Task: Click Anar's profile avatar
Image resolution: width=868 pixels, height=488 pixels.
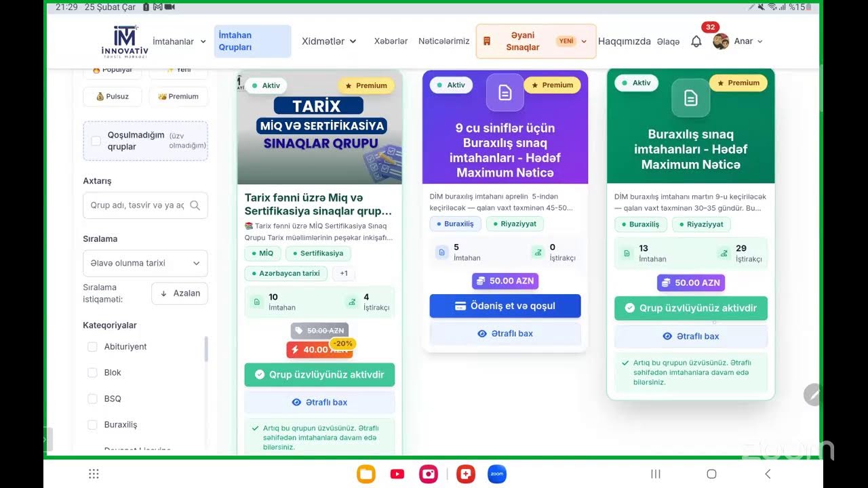Action: [721, 41]
